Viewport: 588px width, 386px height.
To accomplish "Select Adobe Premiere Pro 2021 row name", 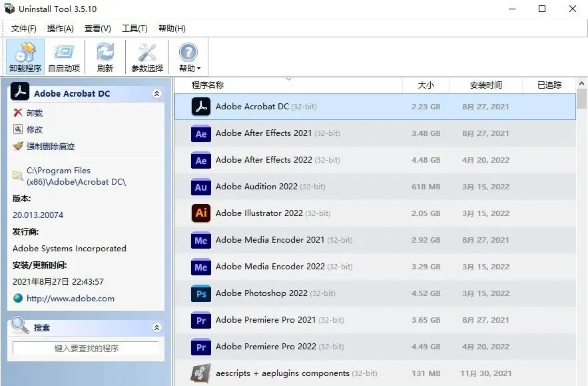I will [266, 320].
